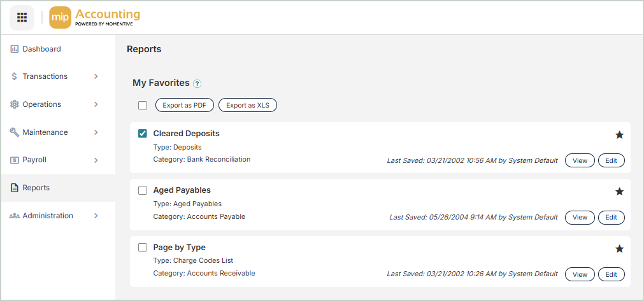The height and width of the screenshot is (301, 644).
Task: Expand the Transactions menu chevron
Action: click(96, 76)
